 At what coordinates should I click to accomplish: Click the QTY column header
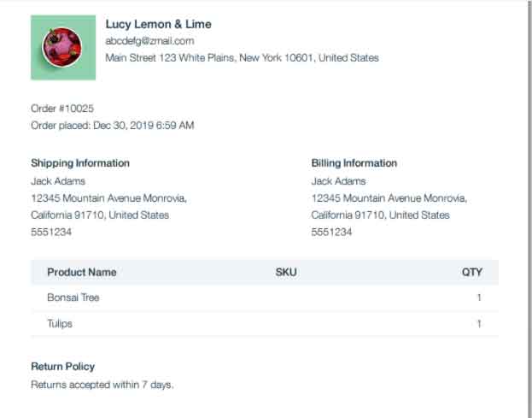(x=472, y=272)
